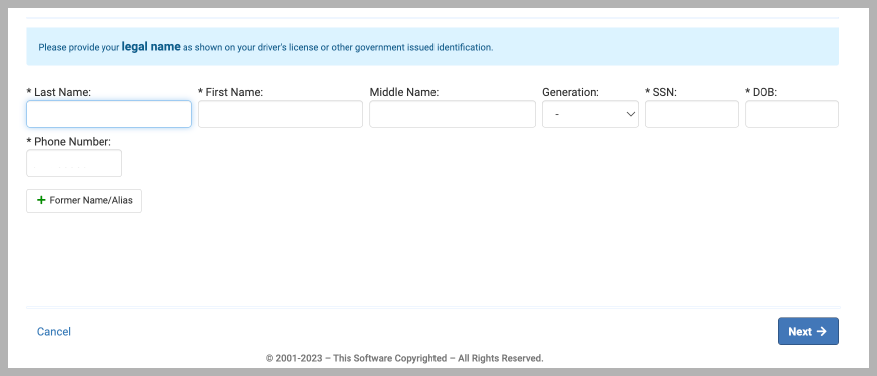Select the First Name text box
The height and width of the screenshot is (376, 877).
280,114
